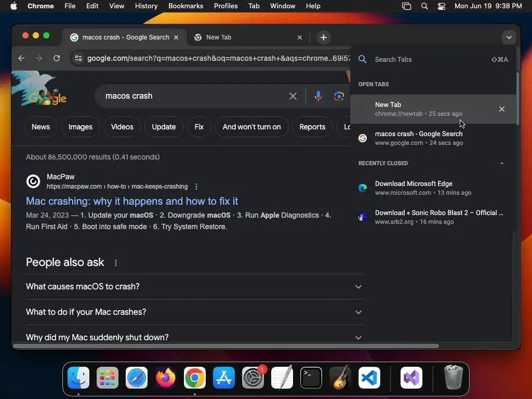Open Visual Studio from the dock
The width and height of the screenshot is (532, 399).
pyautogui.click(x=411, y=378)
